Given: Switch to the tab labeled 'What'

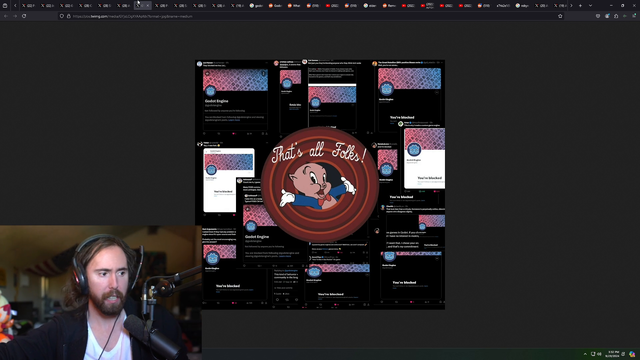Looking at the screenshot, I should (x=294, y=6).
